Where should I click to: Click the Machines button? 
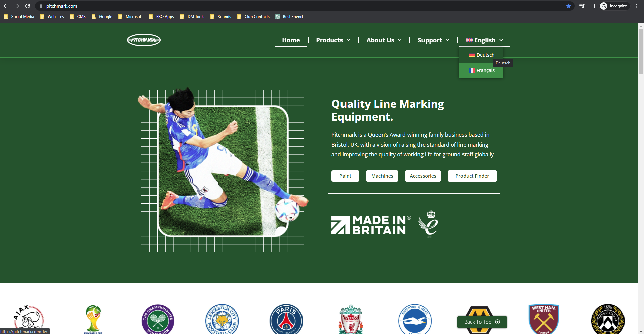click(x=382, y=176)
